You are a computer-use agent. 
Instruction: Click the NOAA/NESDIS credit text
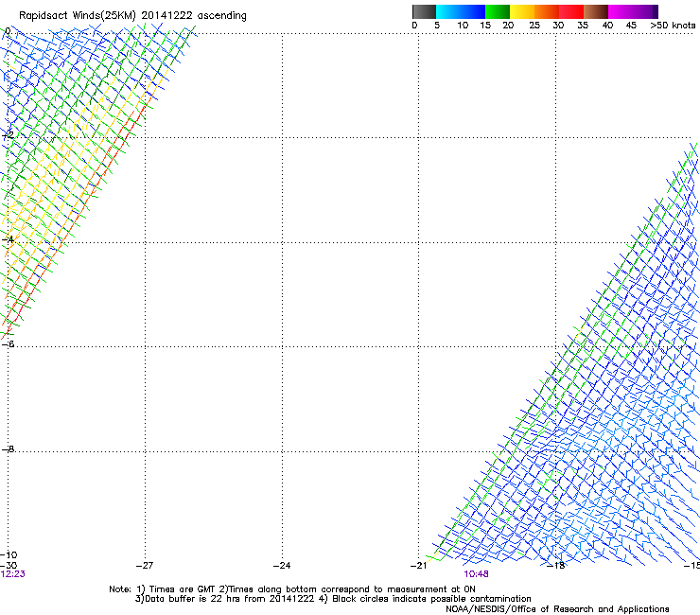(x=557, y=609)
